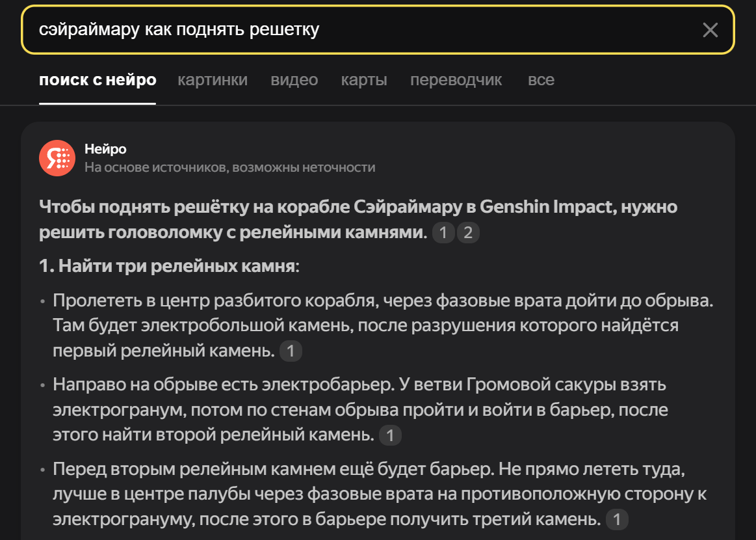756x540 pixels.
Task: Clear the search query with the X icon
Action: [x=710, y=30]
